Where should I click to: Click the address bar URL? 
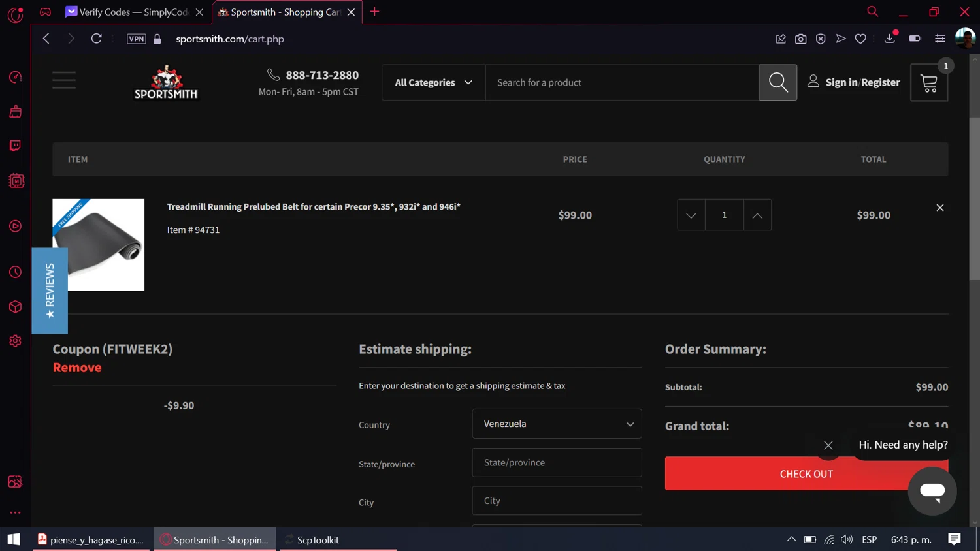230,39
